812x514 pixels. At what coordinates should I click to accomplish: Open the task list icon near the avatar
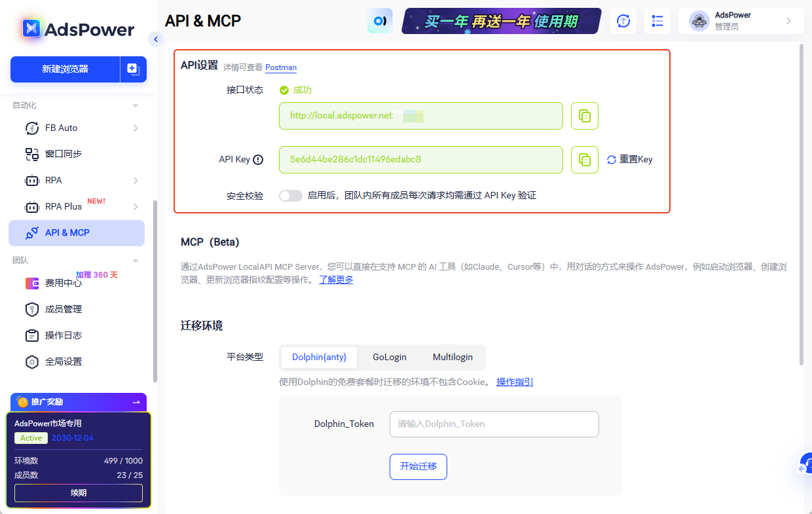657,20
